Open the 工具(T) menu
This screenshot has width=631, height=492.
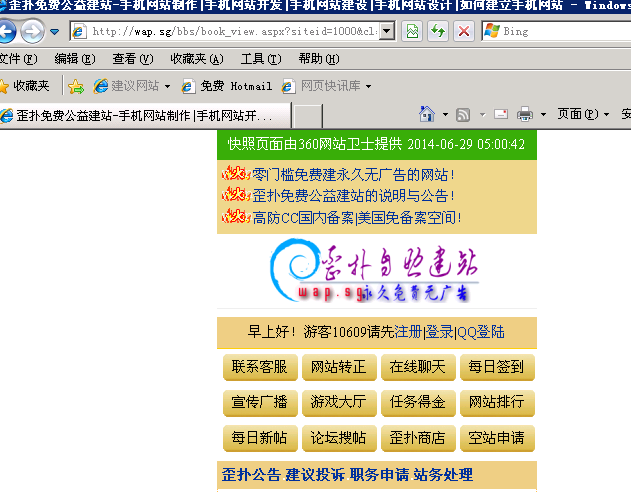pos(261,59)
